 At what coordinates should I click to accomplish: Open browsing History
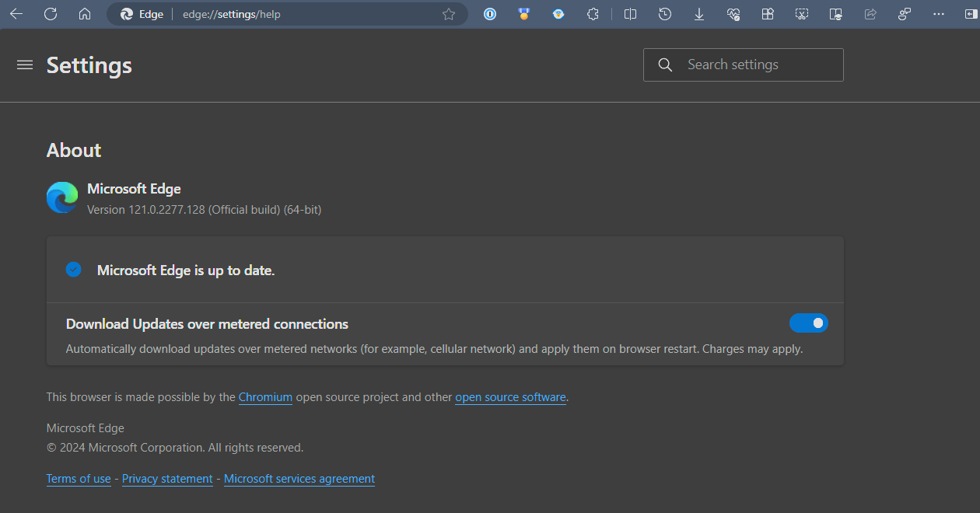[x=665, y=14]
